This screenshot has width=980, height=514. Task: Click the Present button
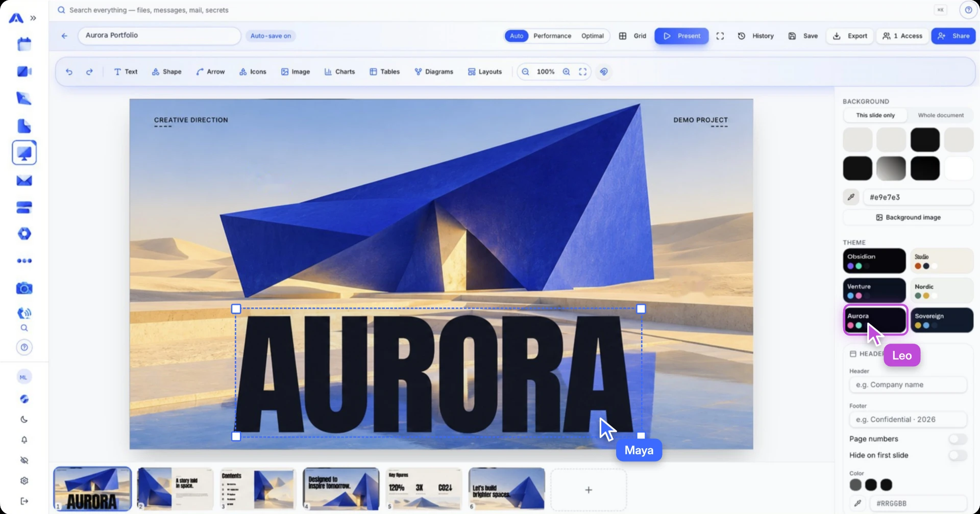[x=681, y=36]
